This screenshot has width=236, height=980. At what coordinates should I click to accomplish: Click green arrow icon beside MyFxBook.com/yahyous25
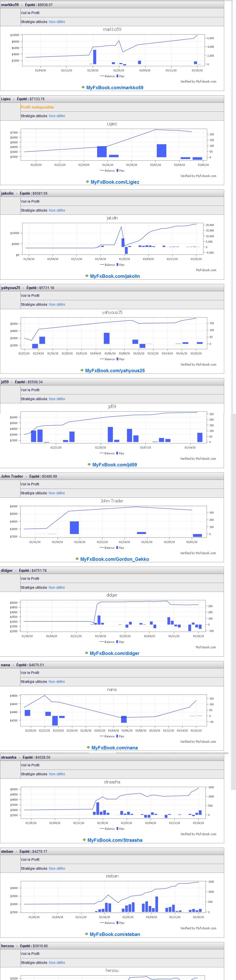pyautogui.click(x=82, y=370)
